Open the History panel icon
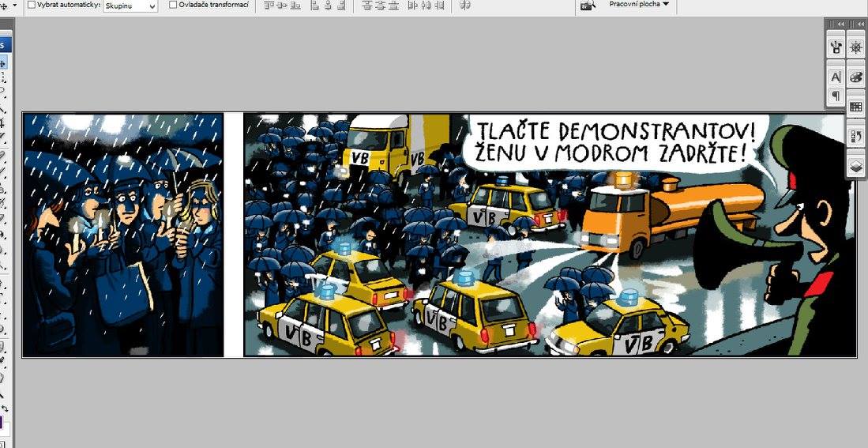This screenshot has height=448, width=868. pos(856,137)
